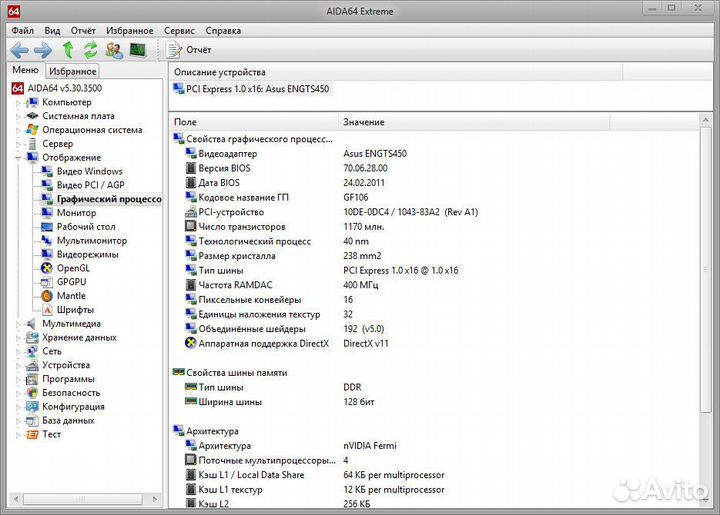
Task: Open the Справка menu
Action: point(223,31)
